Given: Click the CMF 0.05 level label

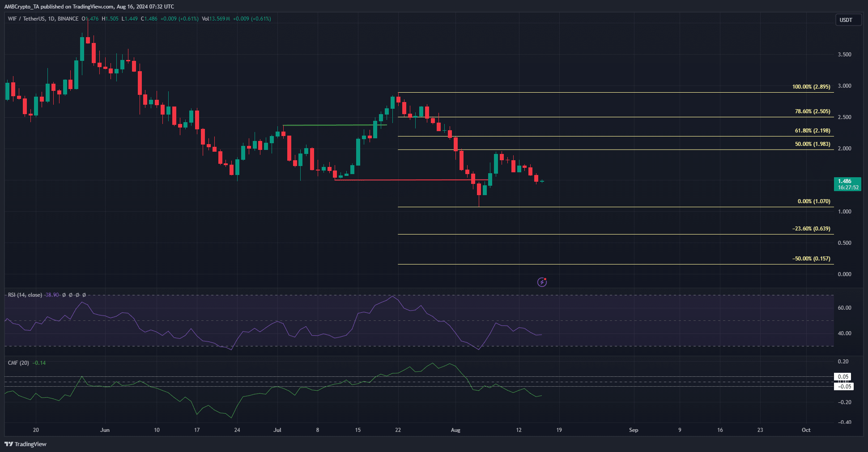Looking at the screenshot, I should point(843,377).
